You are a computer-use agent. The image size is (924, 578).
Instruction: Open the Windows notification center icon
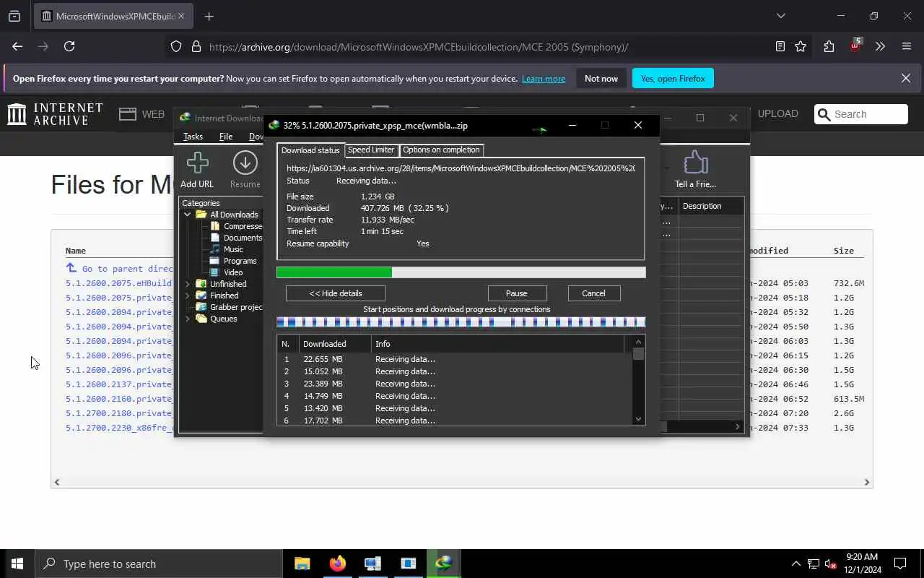(x=900, y=564)
